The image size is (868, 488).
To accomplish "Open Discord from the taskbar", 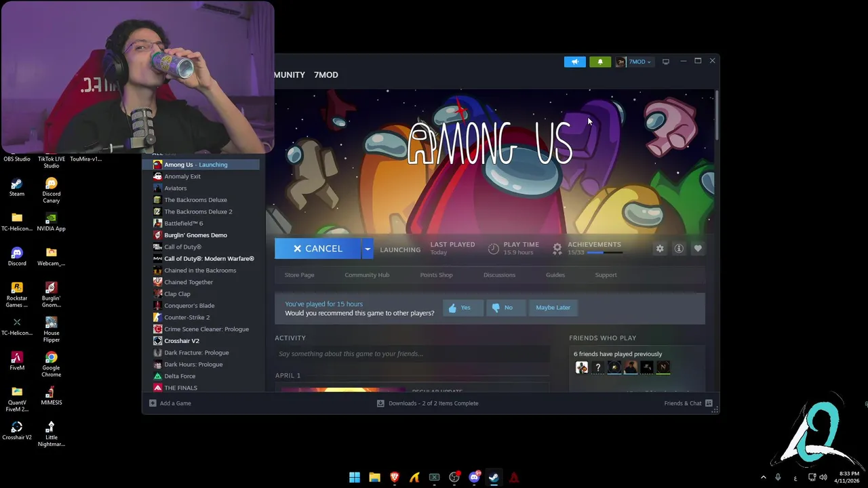I will pos(475,477).
